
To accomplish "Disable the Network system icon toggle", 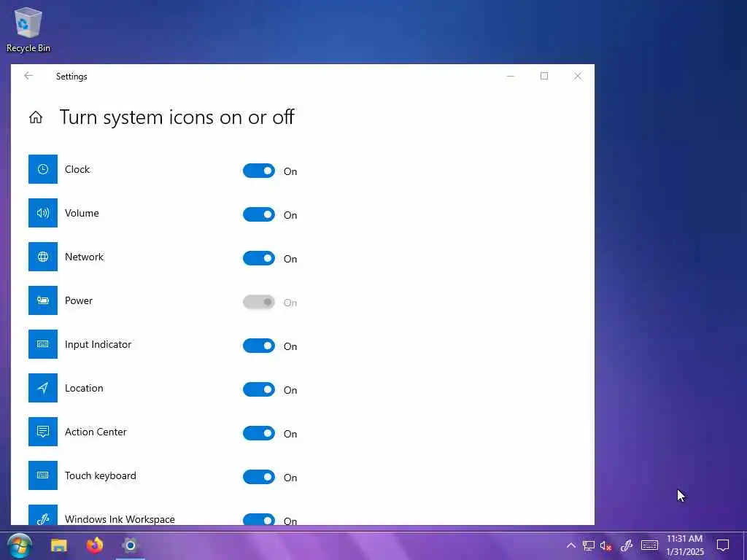I will pyautogui.click(x=259, y=259).
